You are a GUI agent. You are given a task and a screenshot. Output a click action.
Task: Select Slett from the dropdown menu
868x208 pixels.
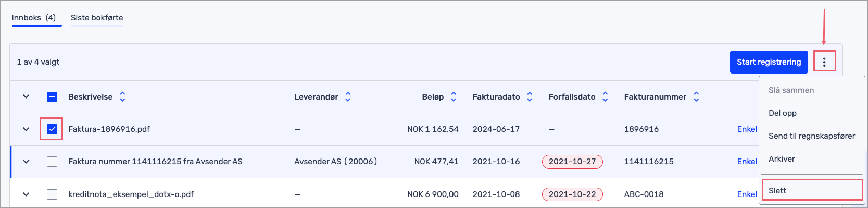[x=812, y=190]
